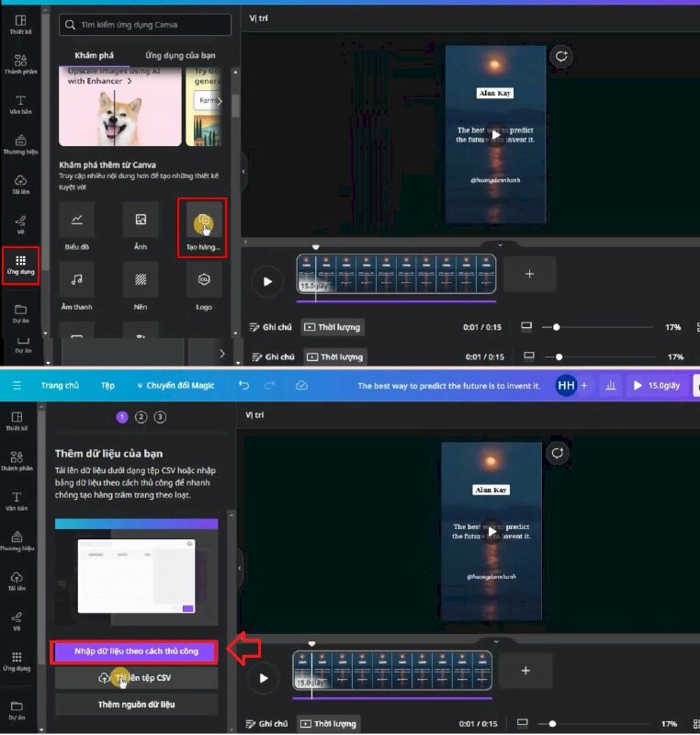Click zoom slider handle in bottom screenshot
This screenshot has width=700, height=735.
[x=552, y=724]
